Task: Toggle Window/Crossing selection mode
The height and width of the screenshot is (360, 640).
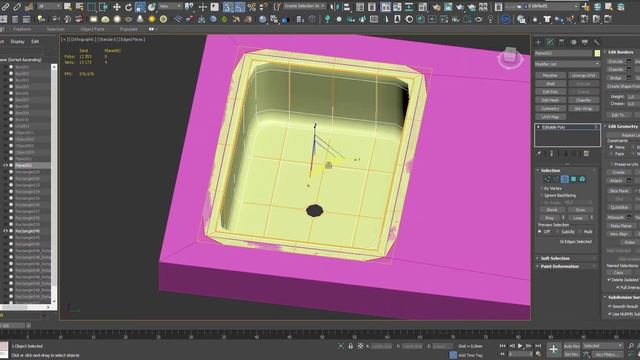Action: coord(104,7)
